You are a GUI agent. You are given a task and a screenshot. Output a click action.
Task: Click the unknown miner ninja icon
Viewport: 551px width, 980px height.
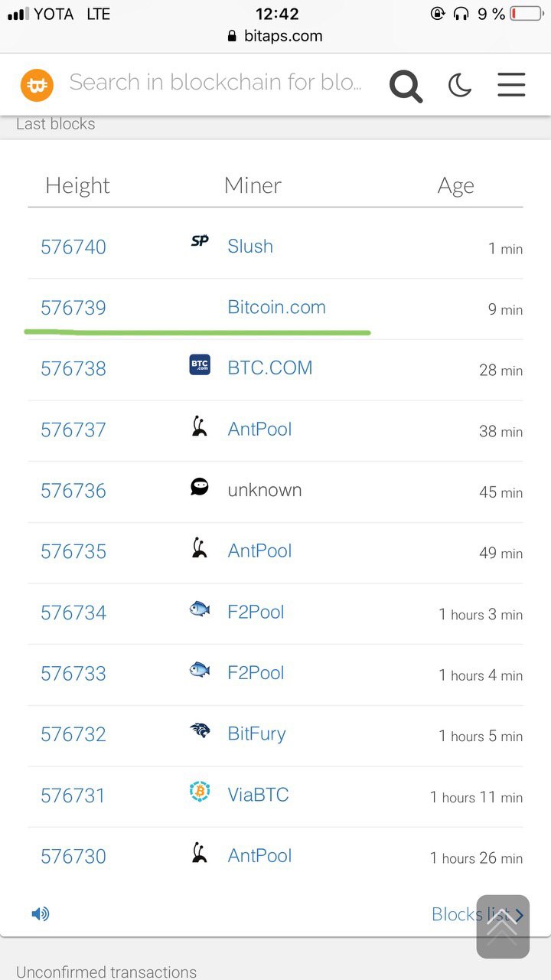[x=200, y=486]
